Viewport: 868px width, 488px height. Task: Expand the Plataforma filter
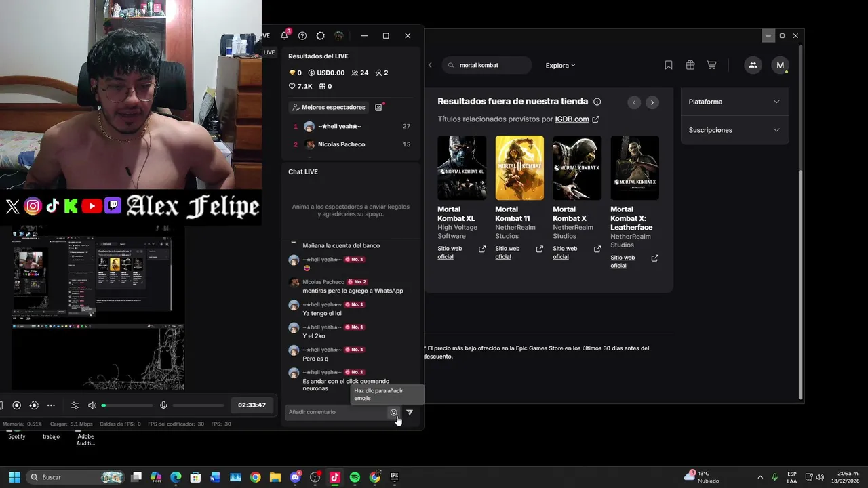(x=734, y=102)
